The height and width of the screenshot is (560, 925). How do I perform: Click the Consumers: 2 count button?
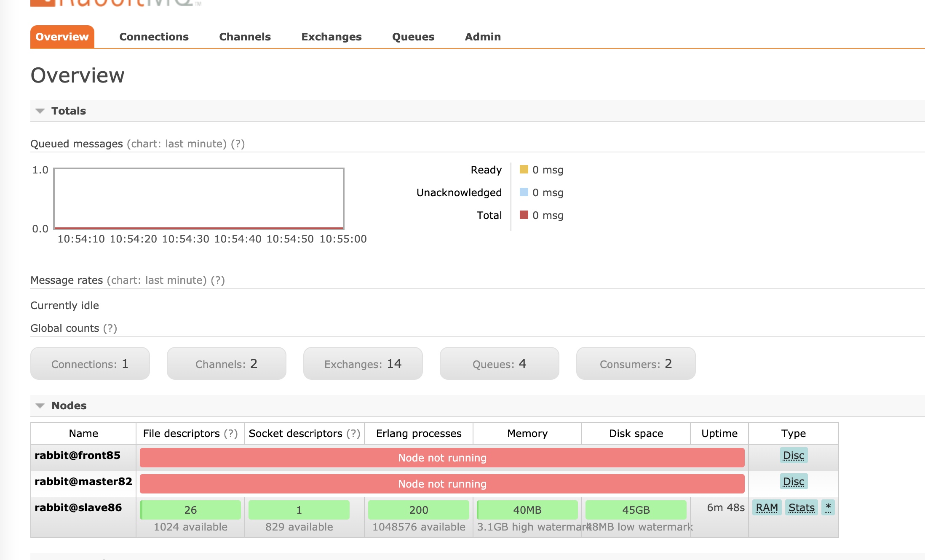(635, 364)
